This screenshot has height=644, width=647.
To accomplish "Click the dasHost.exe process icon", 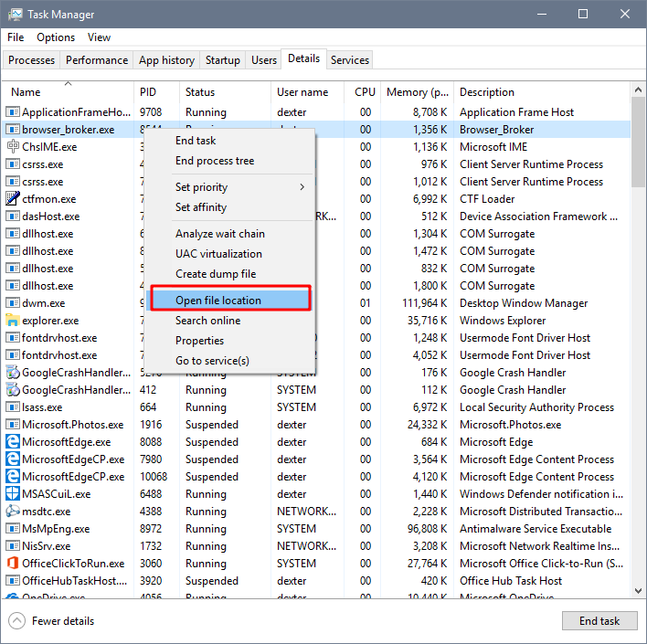I will coord(13,216).
